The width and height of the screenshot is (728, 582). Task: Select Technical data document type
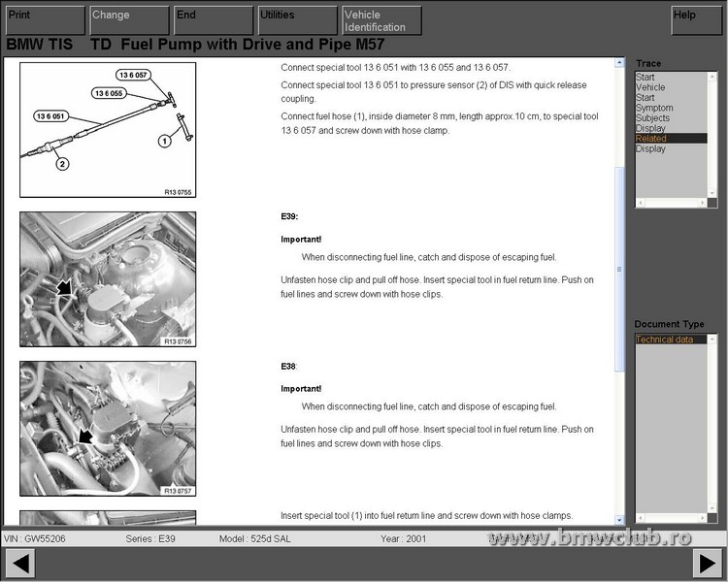[665, 339]
